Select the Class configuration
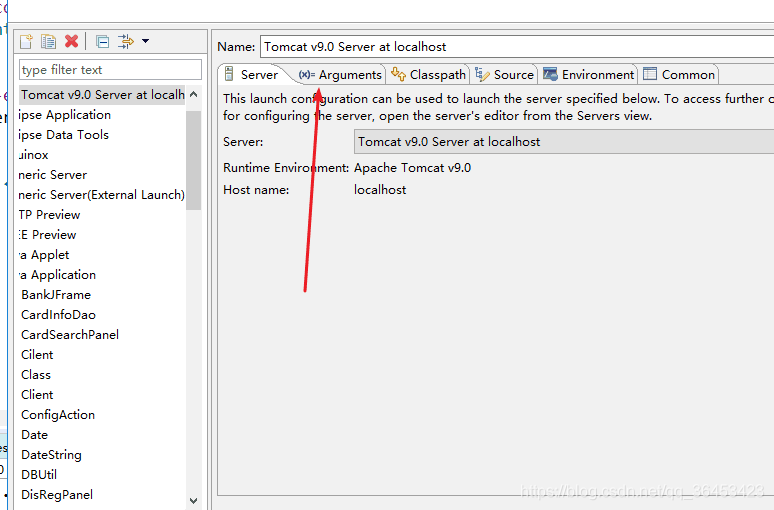Screen dimensions: 774x510 coord(36,375)
